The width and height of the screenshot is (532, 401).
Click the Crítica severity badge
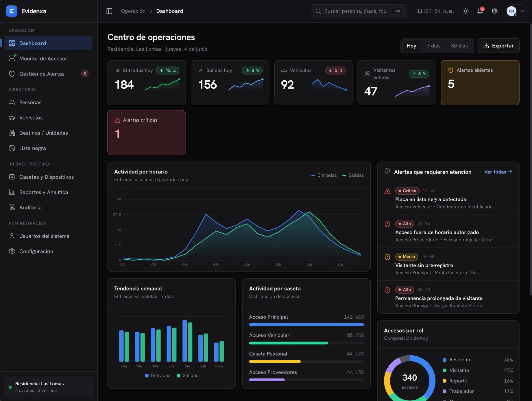pos(407,191)
